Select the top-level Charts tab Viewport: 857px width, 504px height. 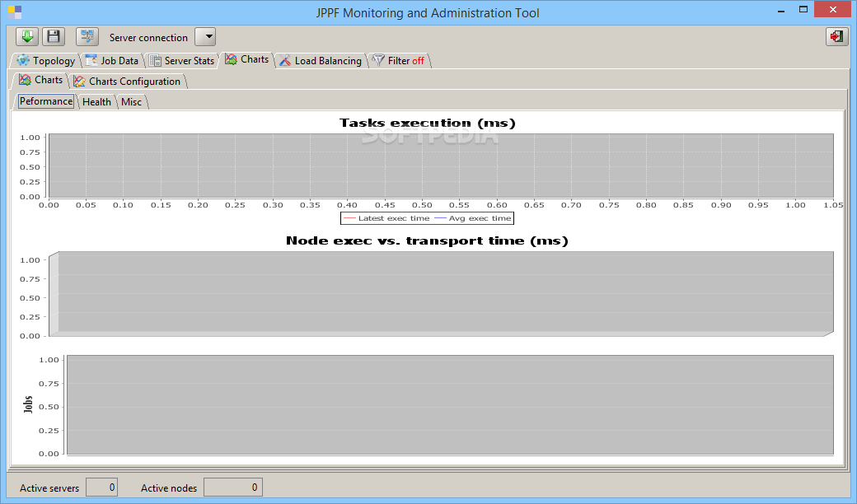[x=247, y=59]
